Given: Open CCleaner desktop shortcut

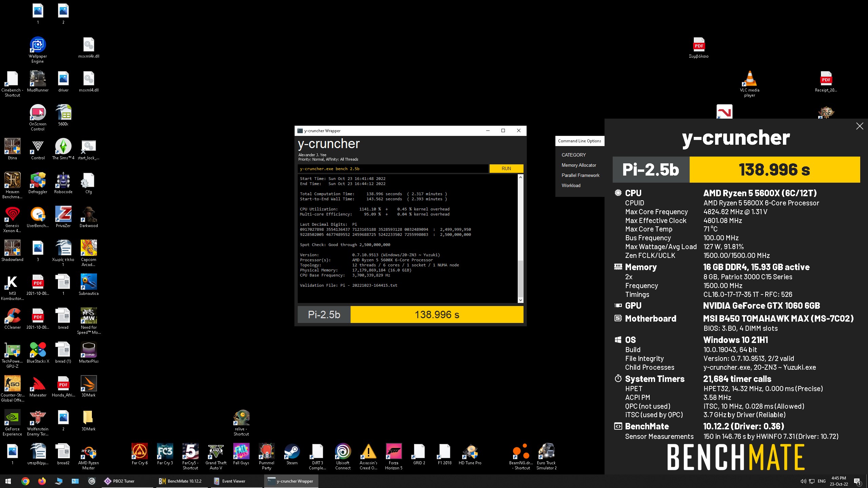Looking at the screenshot, I should tap(12, 319).
